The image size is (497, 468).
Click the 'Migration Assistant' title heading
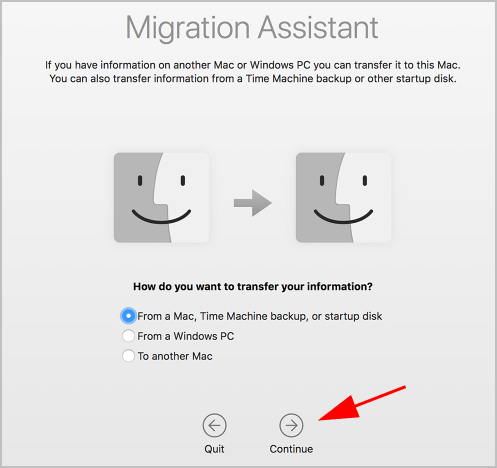click(x=252, y=28)
